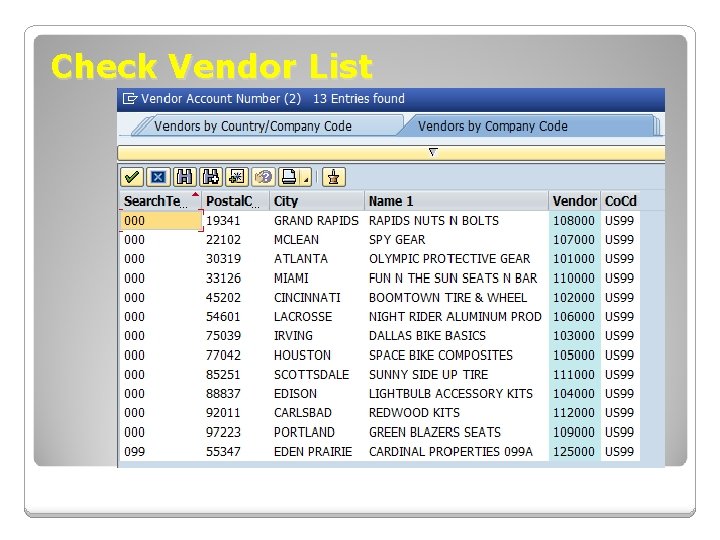Select vendor number 111000

click(x=574, y=375)
